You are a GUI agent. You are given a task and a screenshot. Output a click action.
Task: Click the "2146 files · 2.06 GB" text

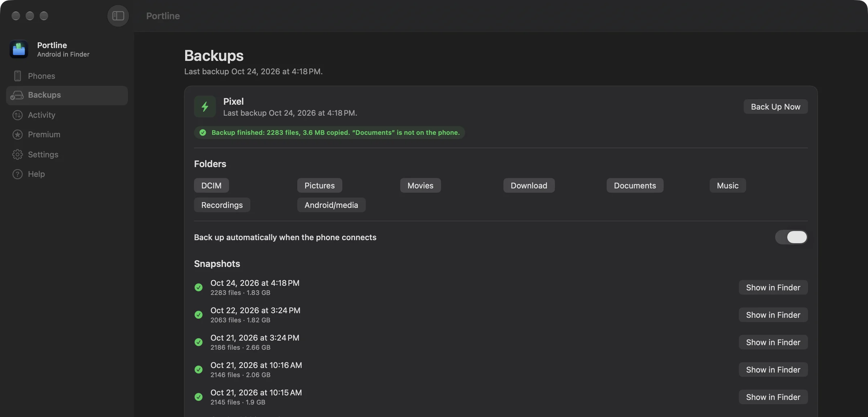pos(240,375)
